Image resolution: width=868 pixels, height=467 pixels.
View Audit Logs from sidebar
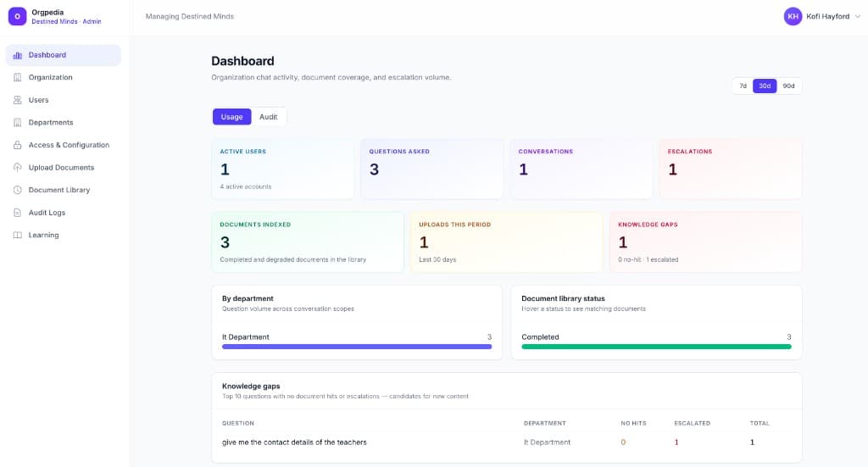coord(63,213)
